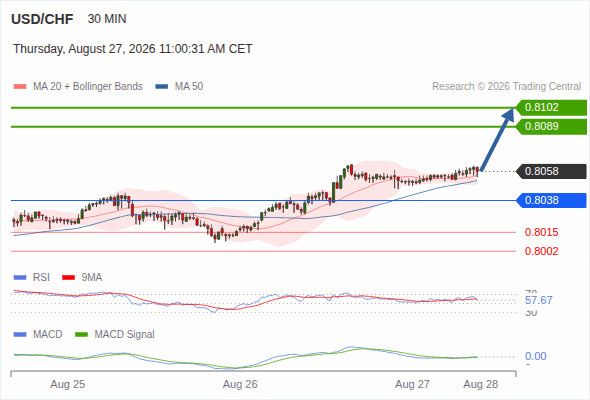Click the current price 0.8058 tag
This screenshot has width=590, height=400.
(551, 171)
